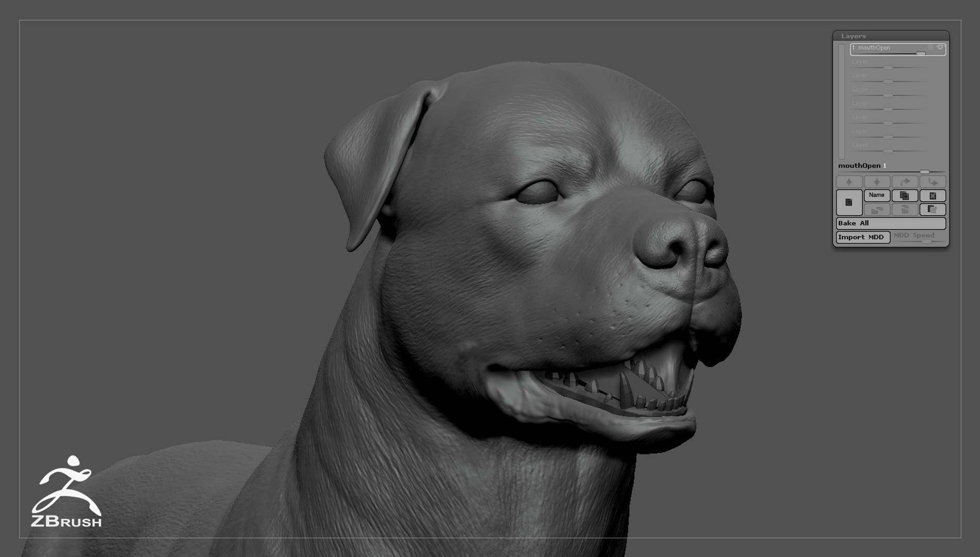Screen dimensions: 980x557
Task: Click the MDD Speed slider
Action: pyautogui.click(x=919, y=237)
